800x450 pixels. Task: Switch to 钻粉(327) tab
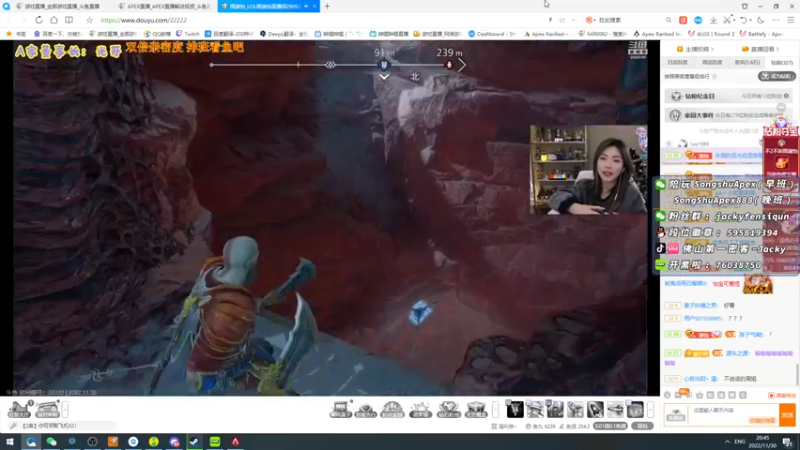pos(782,62)
